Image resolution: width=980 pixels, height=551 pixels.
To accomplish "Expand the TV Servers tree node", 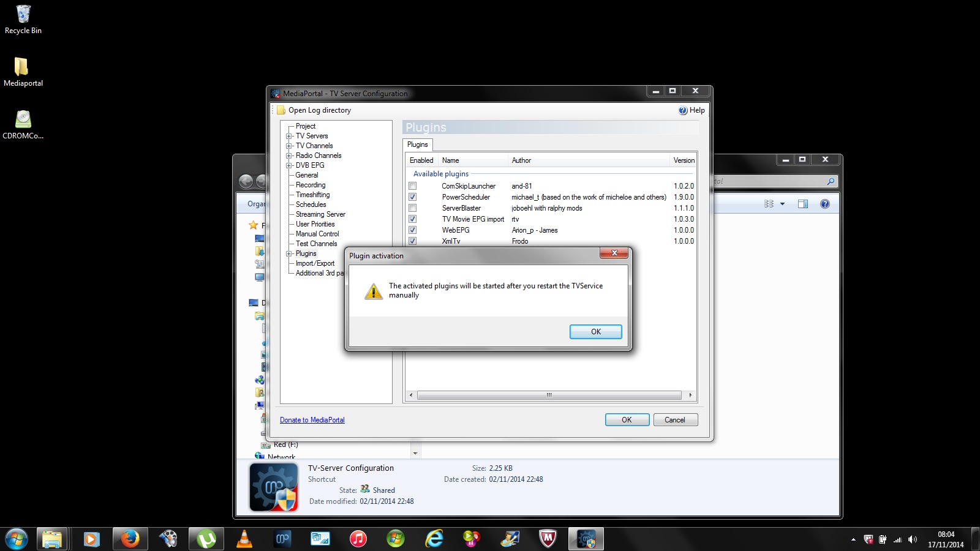I will click(289, 136).
